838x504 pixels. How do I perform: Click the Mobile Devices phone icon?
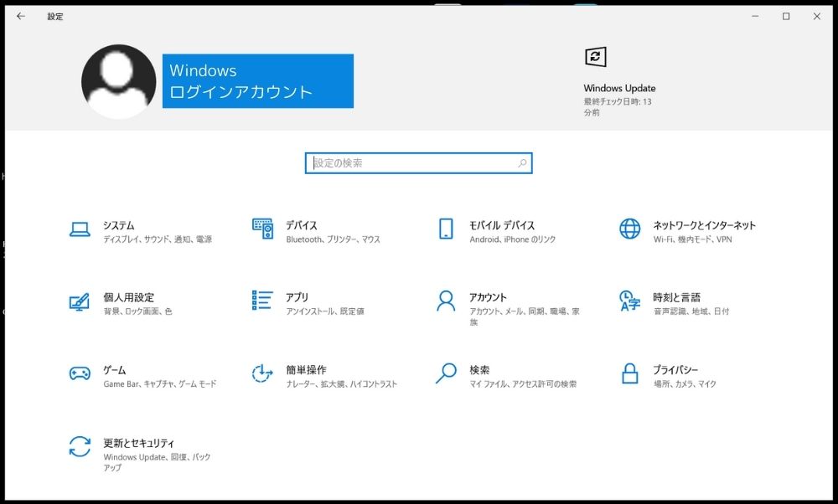tap(446, 229)
